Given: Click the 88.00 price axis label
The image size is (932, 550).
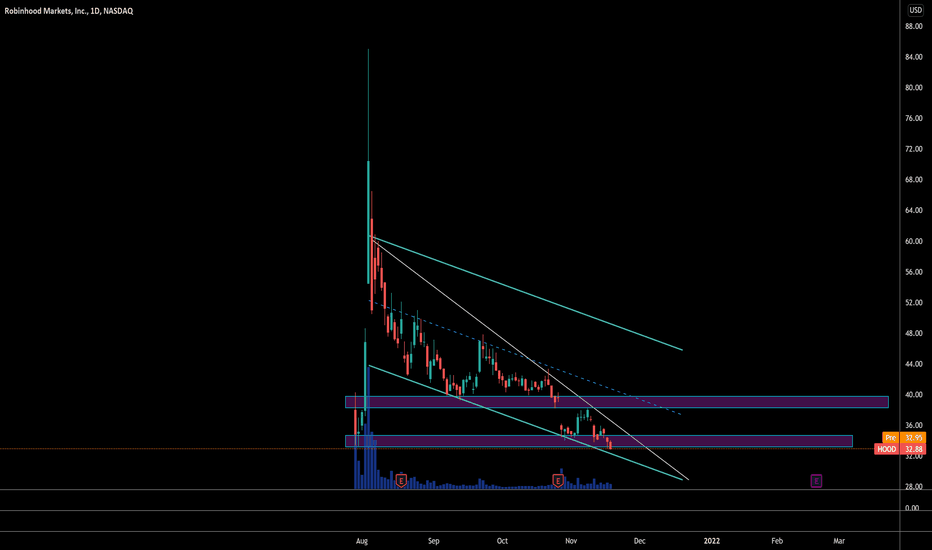Looking at the screenshot, I should coord(914,26).
